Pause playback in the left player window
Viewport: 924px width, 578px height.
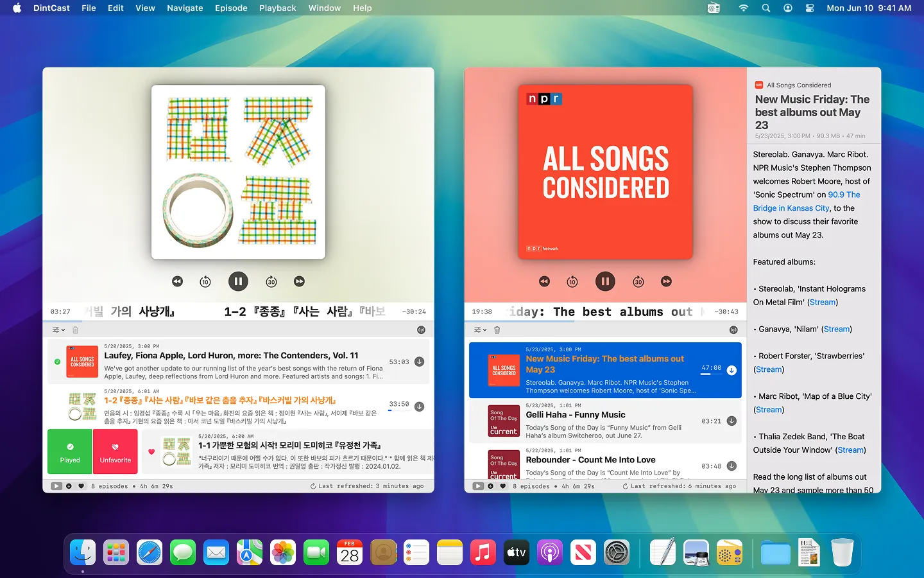pyautogui.click(x=238, y=281)
